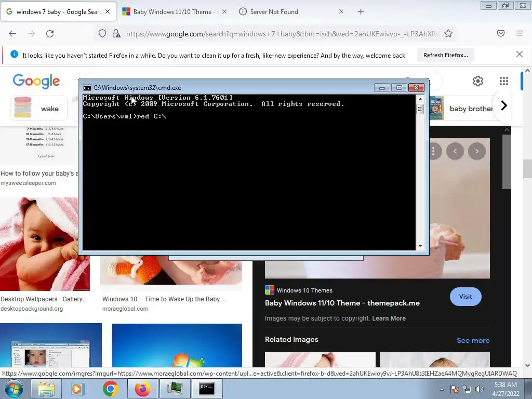This screenshot has height=399, width=532.
Task: Close the 'windows 7 baby' tab
Action: (x=108, y=11)
